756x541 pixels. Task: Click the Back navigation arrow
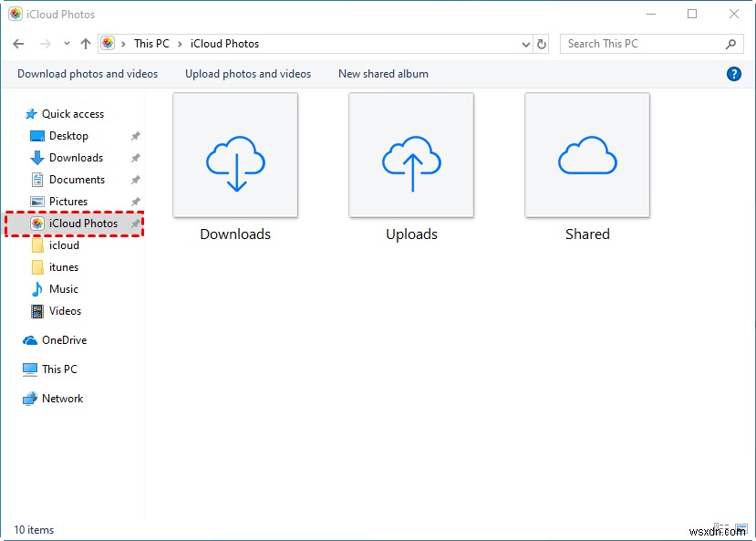tap(17, 43)
